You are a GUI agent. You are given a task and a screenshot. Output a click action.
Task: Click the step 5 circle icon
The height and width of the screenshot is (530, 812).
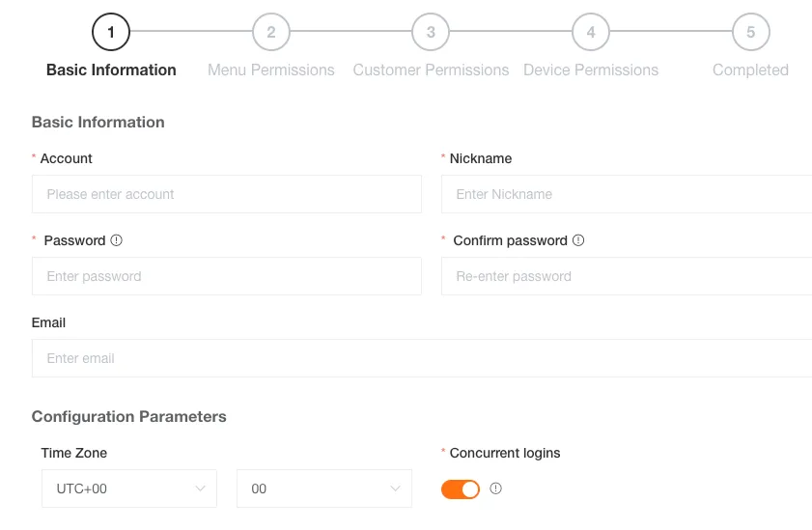[x=750, y=32]
